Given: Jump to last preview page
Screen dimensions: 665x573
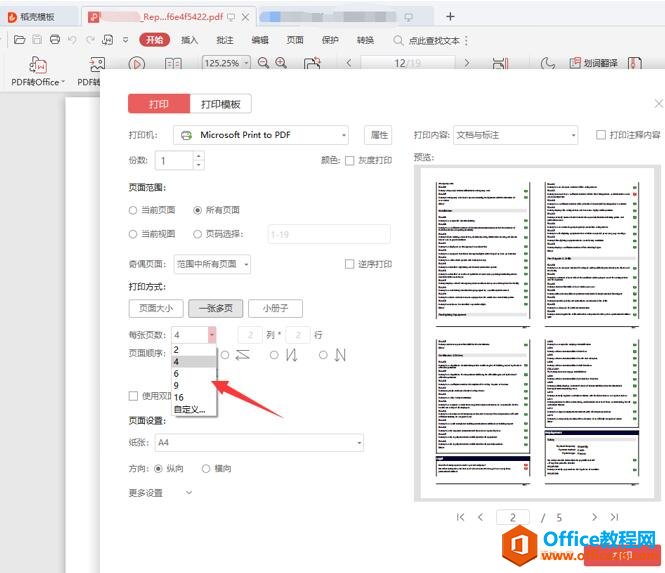Looking at the screenshot, I should tap(614, 517).
